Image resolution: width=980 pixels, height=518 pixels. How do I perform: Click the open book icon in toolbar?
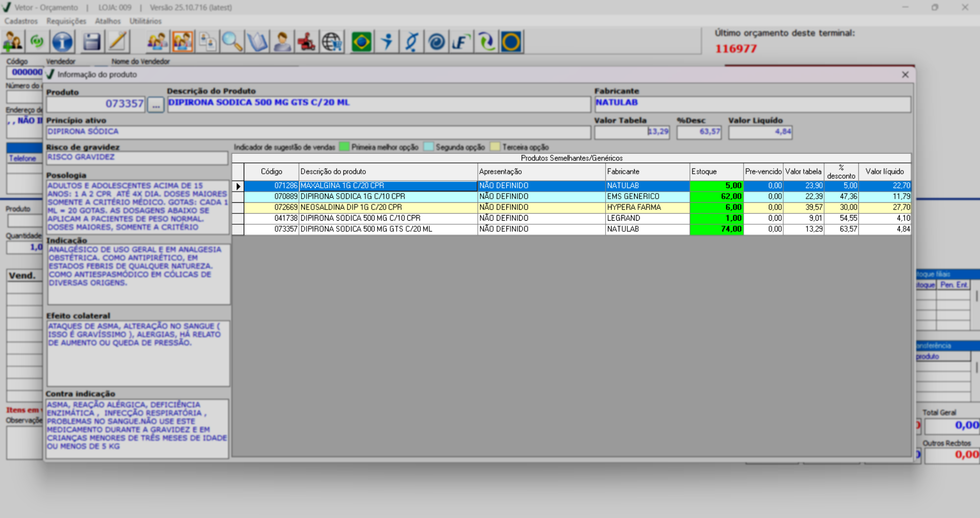[257, 42]
